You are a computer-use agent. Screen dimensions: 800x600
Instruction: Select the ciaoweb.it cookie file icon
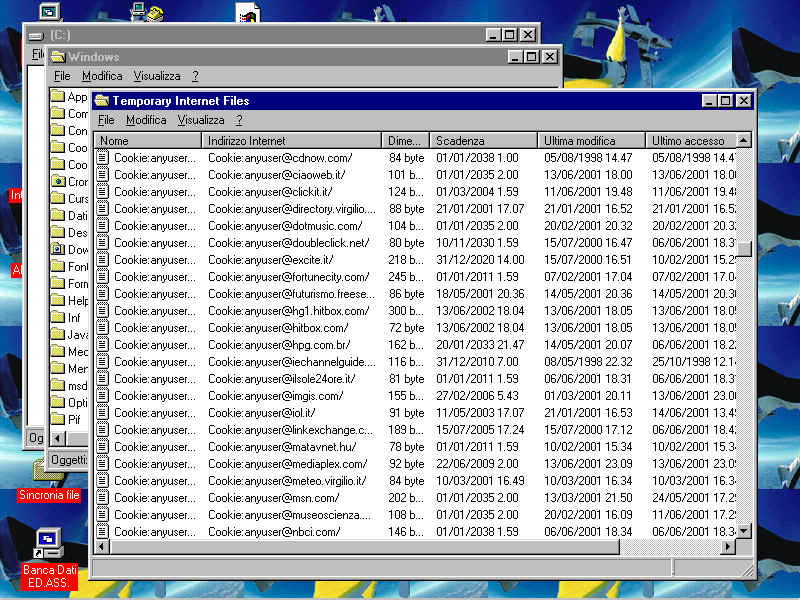click(103, 174)
